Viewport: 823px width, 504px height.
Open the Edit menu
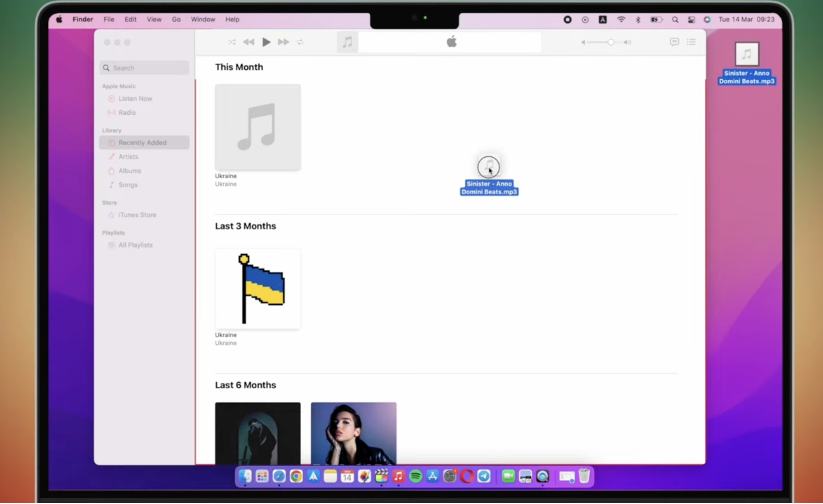pyautogui.click(x=130, y=19)
